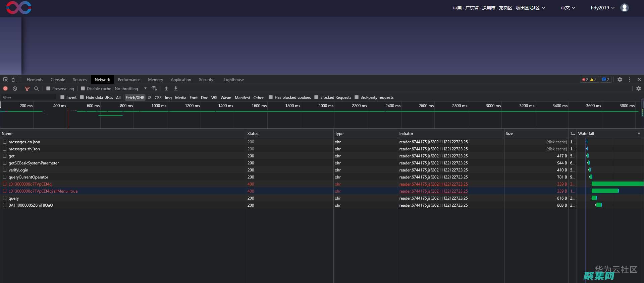
Task: Open initiator link for verifyLogin request
Action: pyautogui.click(x=433, y=170)
